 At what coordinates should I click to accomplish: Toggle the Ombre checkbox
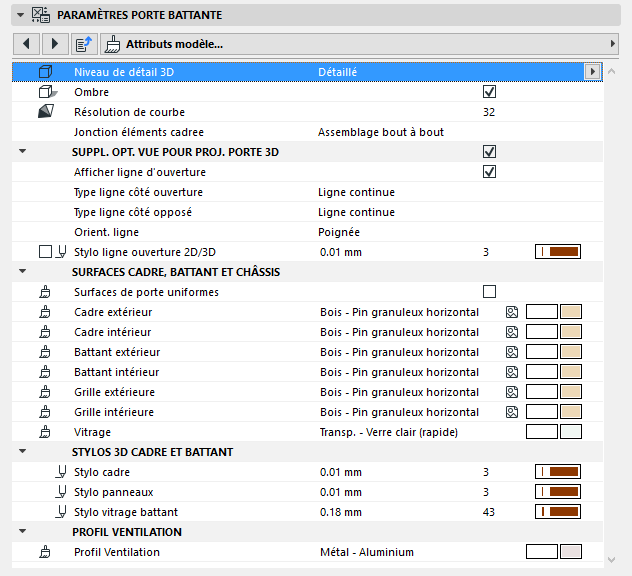click(x=489, y=92)
